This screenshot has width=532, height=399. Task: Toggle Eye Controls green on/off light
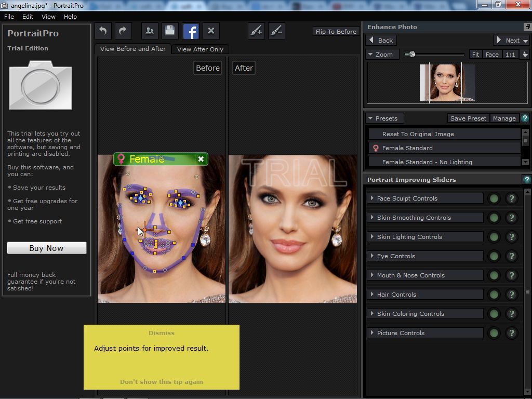(494, 256)
